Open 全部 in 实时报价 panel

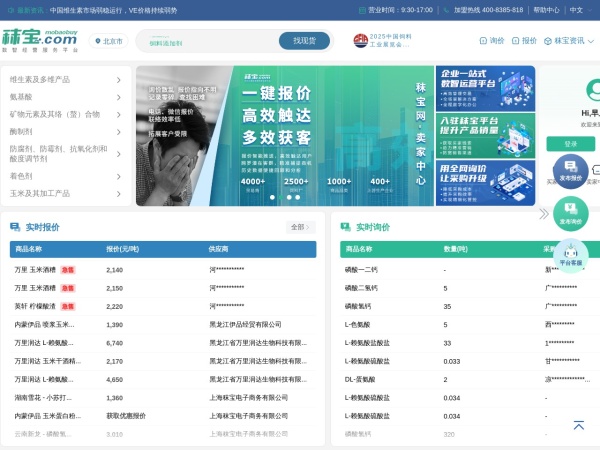300,227
